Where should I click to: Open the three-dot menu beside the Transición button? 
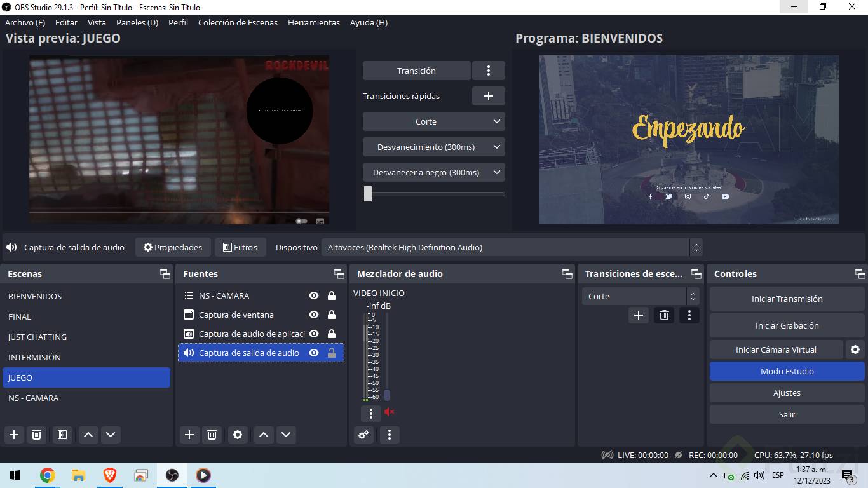(489, 71)
